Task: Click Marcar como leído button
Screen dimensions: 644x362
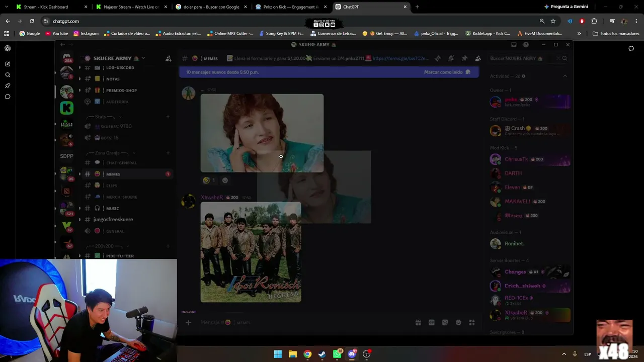Action: [x=447, y=72]
